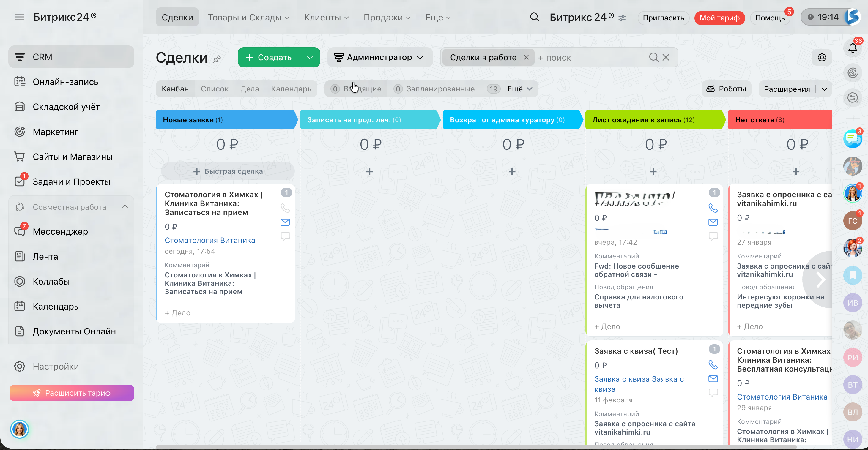Click the notifications bell icon
The width and height of the screenshot is (868, 450).
tap(852, 48)
